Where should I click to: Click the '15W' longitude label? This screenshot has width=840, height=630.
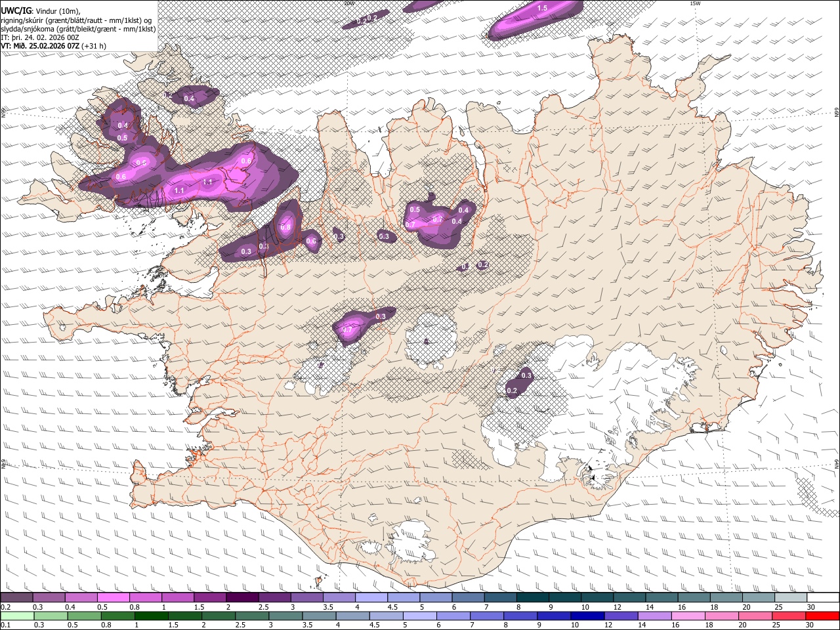click(694, 3)
